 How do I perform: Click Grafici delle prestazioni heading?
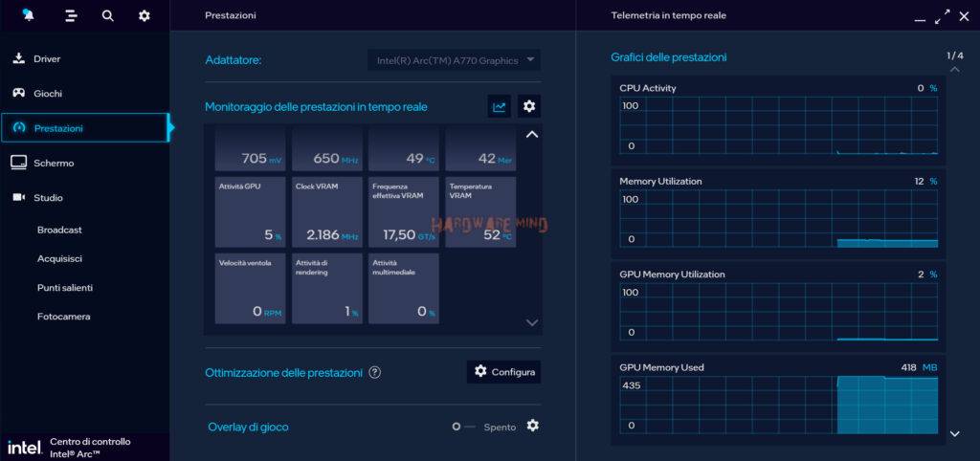click(x=668, y=57)
